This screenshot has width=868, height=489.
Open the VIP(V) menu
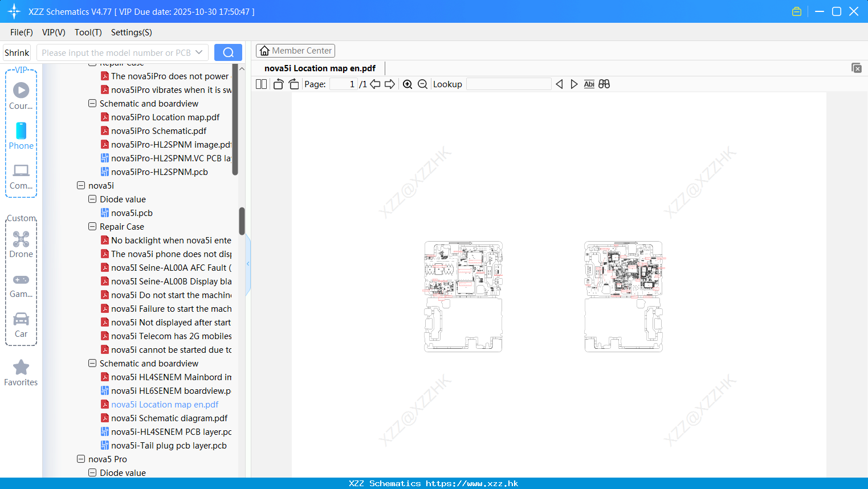[x=54, y=32]
